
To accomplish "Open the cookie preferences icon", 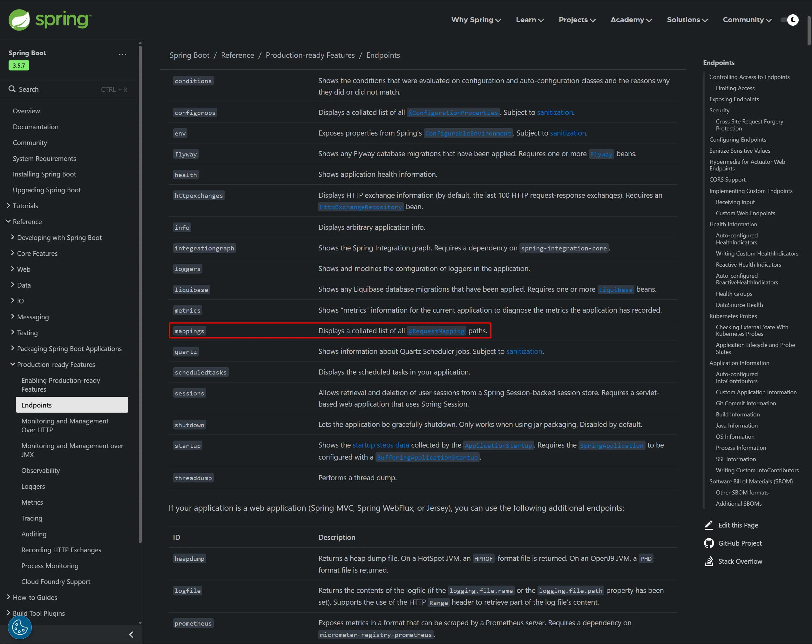I will pos(20,627).
